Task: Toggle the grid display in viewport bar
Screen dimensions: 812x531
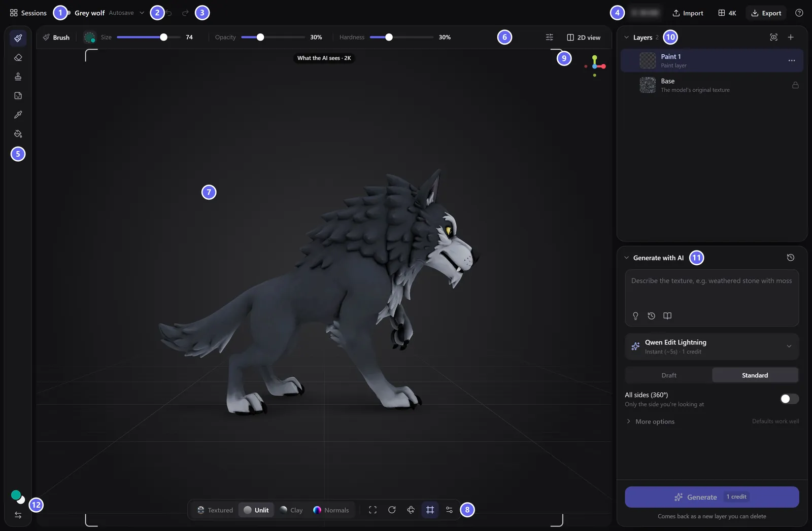Action: click(x=430, y=510)
